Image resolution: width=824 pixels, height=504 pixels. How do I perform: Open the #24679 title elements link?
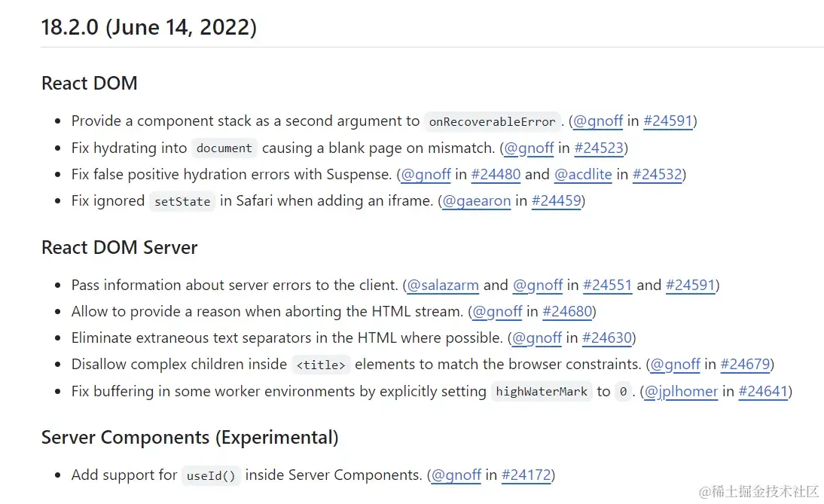pos(745,364)
